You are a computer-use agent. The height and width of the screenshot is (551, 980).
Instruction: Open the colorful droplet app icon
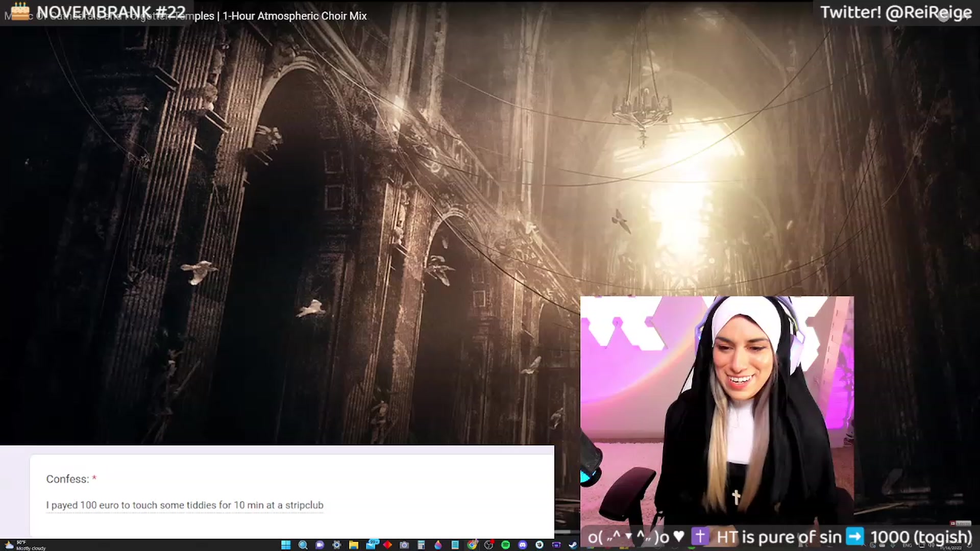[438, 545]
